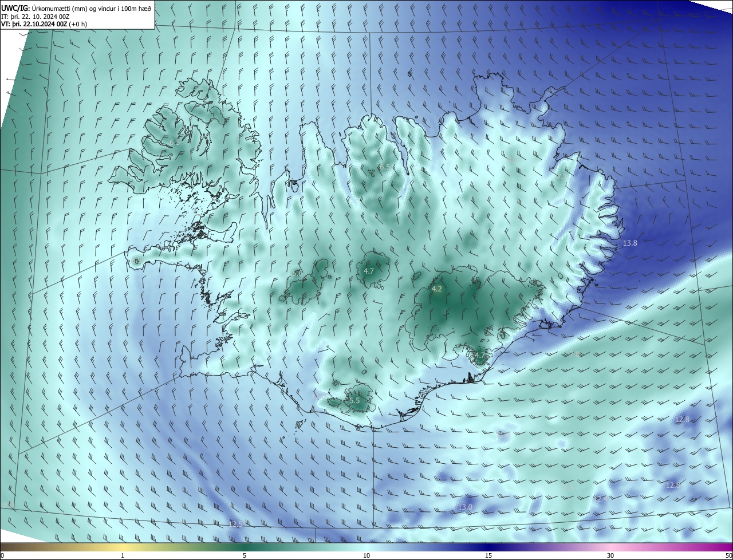
Task: Click the 0 tick on the colour scale
Action: (2, 556)
